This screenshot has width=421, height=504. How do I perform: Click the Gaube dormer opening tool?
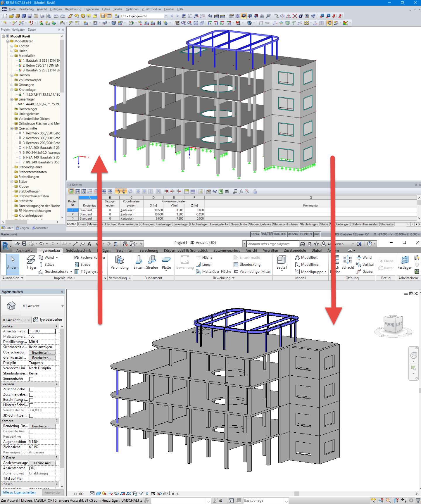click(x=365, y=272)
